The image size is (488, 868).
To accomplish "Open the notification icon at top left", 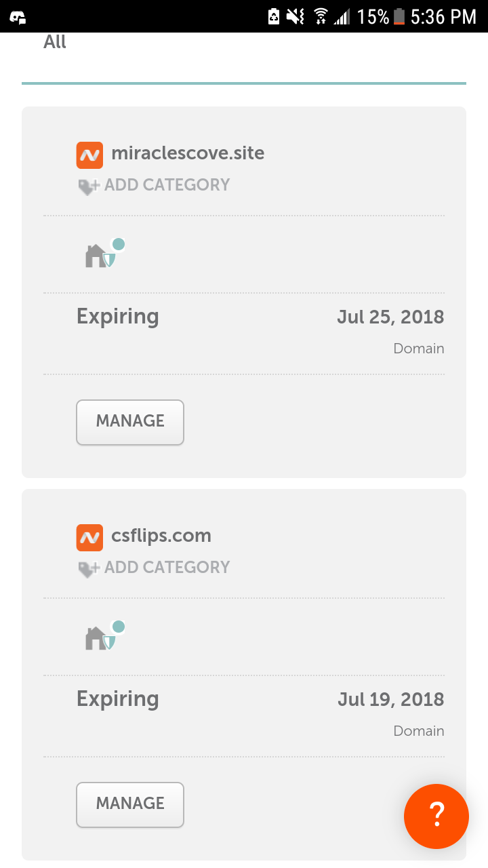I will (x=18, y=17).
